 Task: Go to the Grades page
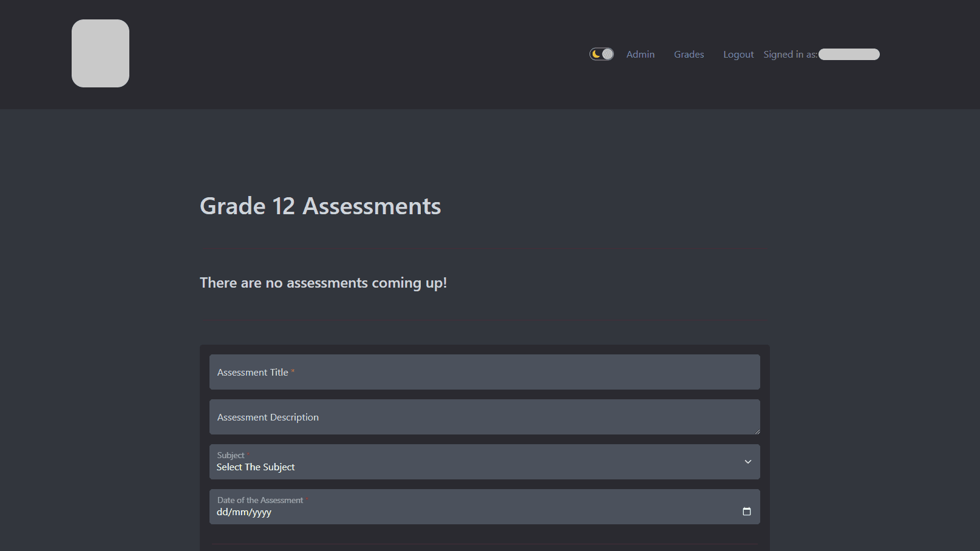click(689, 54)
